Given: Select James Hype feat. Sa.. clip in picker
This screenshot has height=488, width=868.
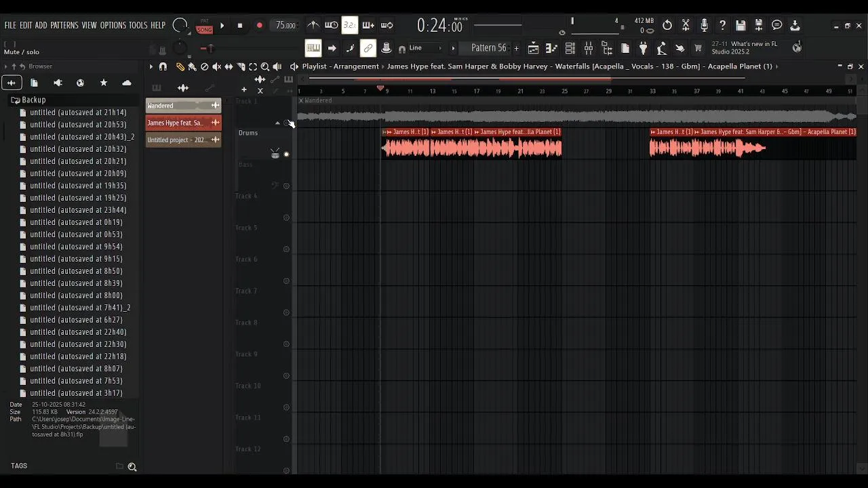Looking at the screenshot, I should click(x=183, y=123).
